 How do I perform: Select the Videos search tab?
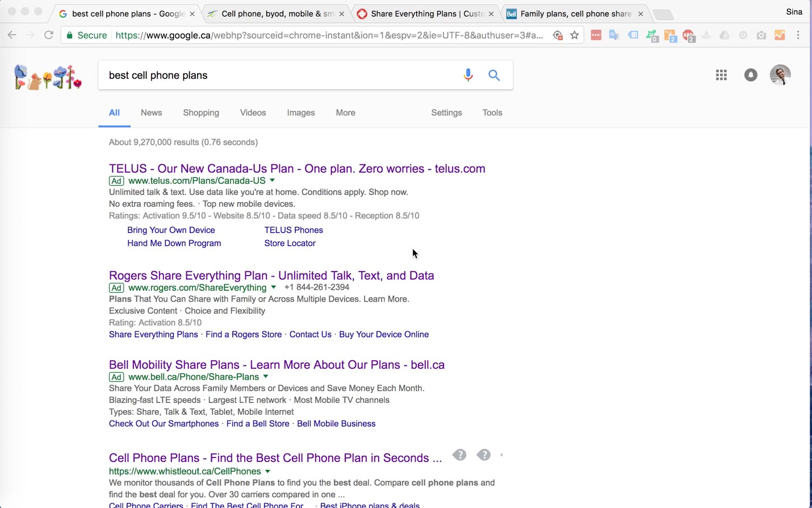(253, 113)
